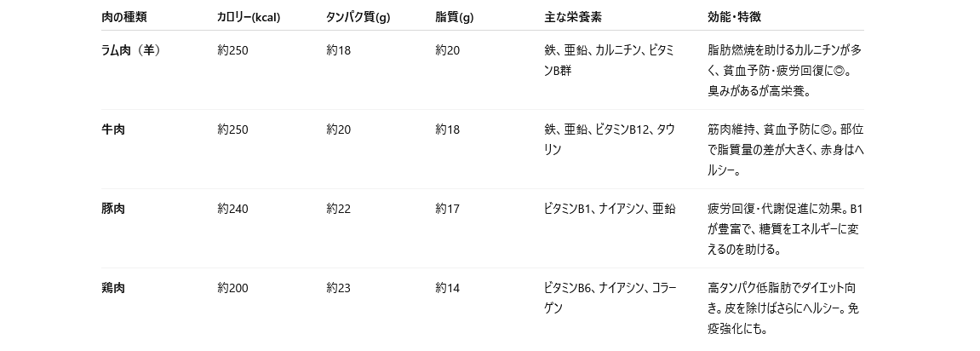The image size is (980, 351).
Task: Click the 主な栄養素 column header
Action: point(572,18)
